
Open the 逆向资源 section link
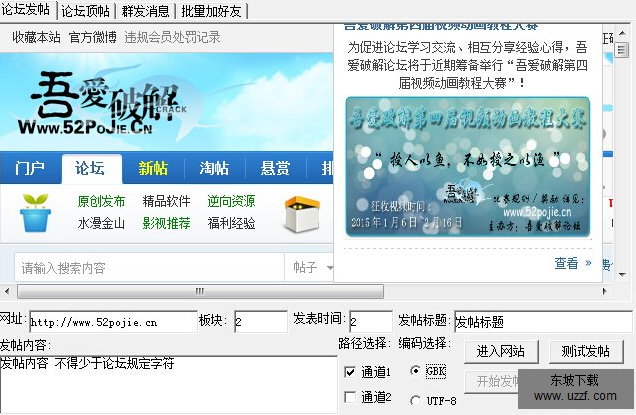pyautogui.click(x=231, y=201)
